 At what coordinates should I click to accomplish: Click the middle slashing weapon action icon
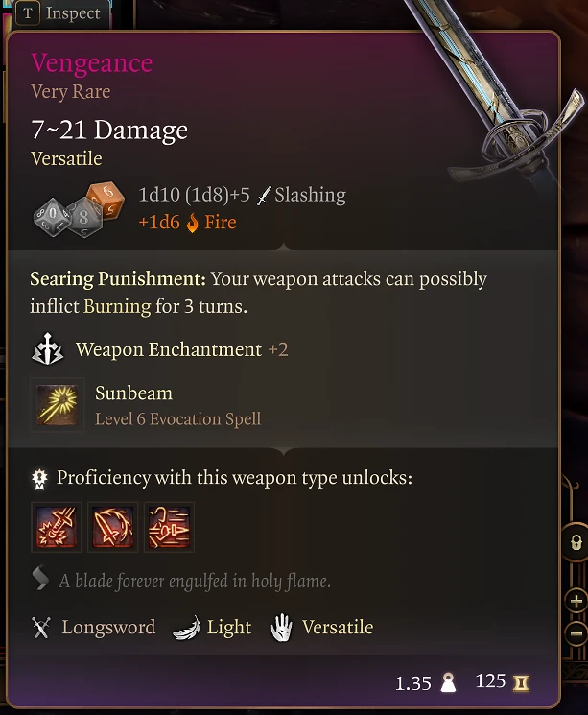tap(112, 527)
